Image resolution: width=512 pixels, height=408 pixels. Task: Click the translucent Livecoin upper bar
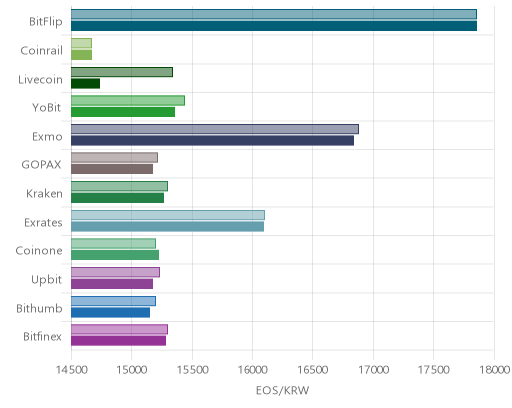pyautogui.click(x=122, y=72)
